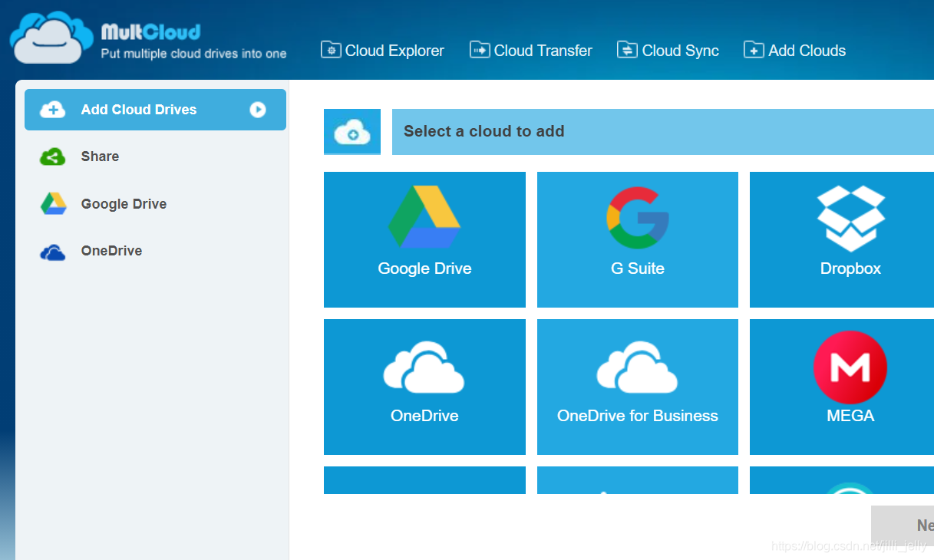Choose the OneDrive for Business tile
934x560 pixels.
[x=638, y=387]
